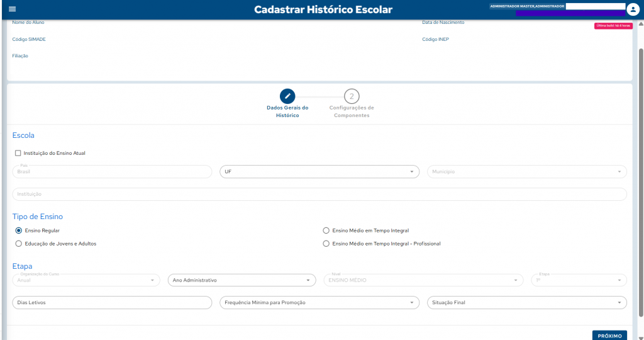Select Ensino Médio em Tempo Integral - Profissional
Screen dimensions: 644x340
pos(326,243)
